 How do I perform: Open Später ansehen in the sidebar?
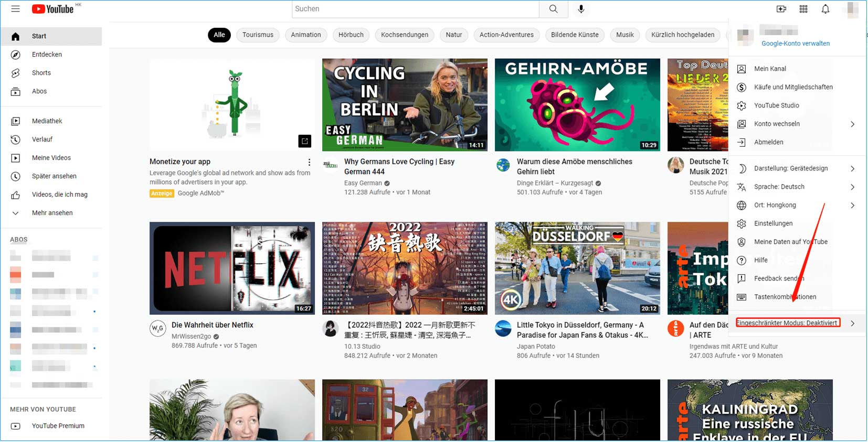coord(51,176)
